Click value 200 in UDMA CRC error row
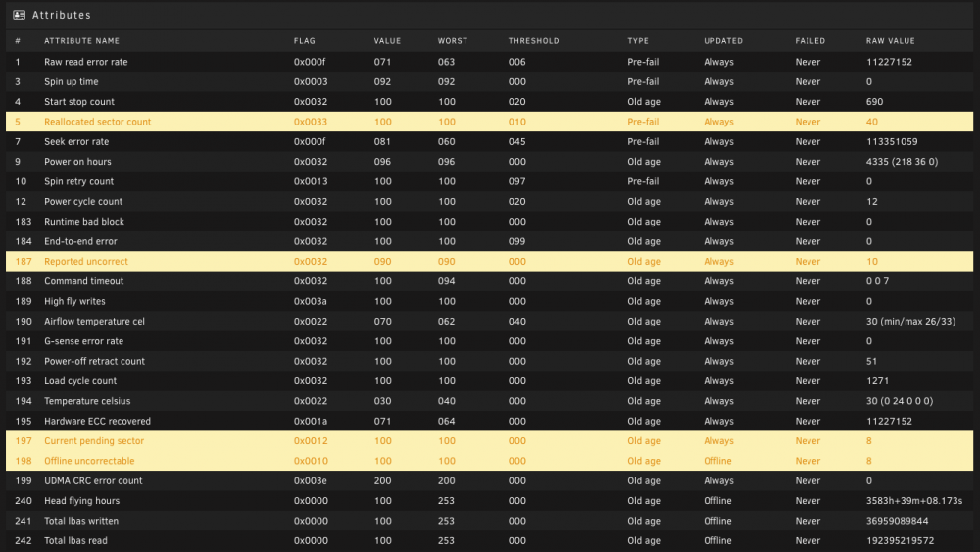980x552 pixels. coord(382,480)
